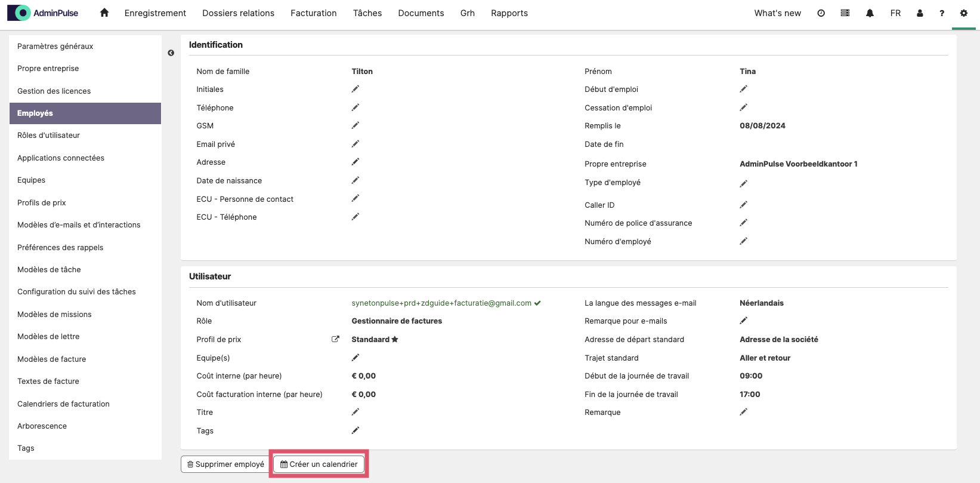
Task: Open the user profile icon
Action: (x=920, y=13)
